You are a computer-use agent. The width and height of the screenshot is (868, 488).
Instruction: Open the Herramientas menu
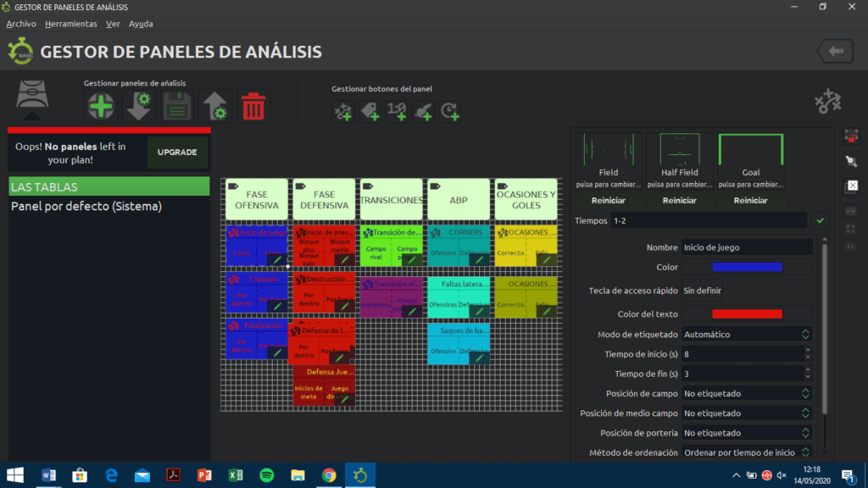pyautogui.click(x=70, y=24)
